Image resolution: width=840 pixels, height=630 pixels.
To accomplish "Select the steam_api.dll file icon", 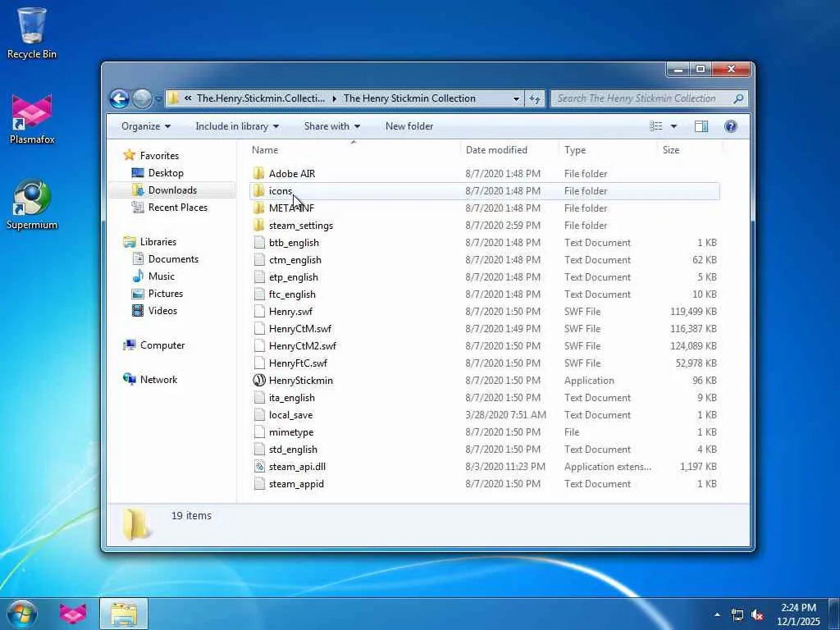I will pyautogui.click(x=258, y=467).
